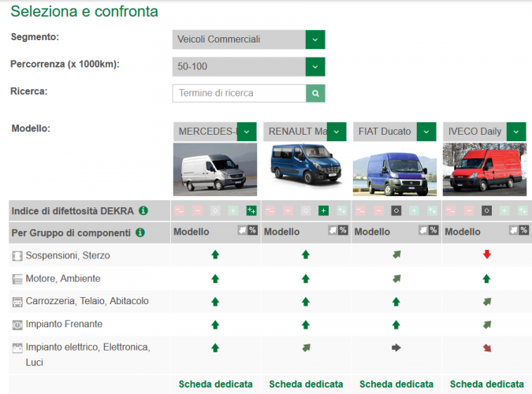Toggle arrow/percent view in Renault column
Screen dimensions: 532x394
click(337, 231)
